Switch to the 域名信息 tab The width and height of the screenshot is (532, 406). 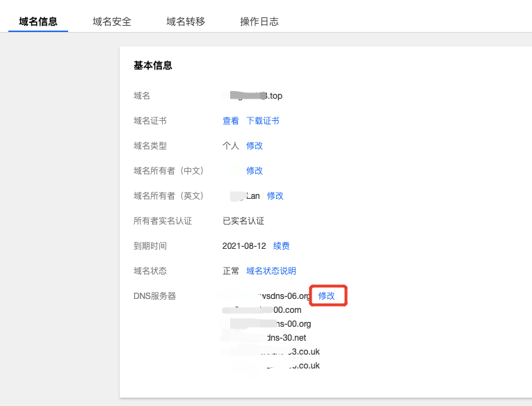[x=38, y=22]
